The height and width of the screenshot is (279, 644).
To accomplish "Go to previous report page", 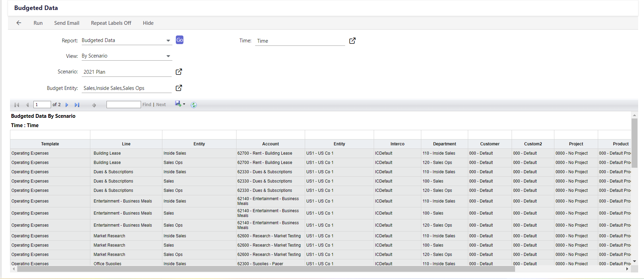I will (27, 105).
